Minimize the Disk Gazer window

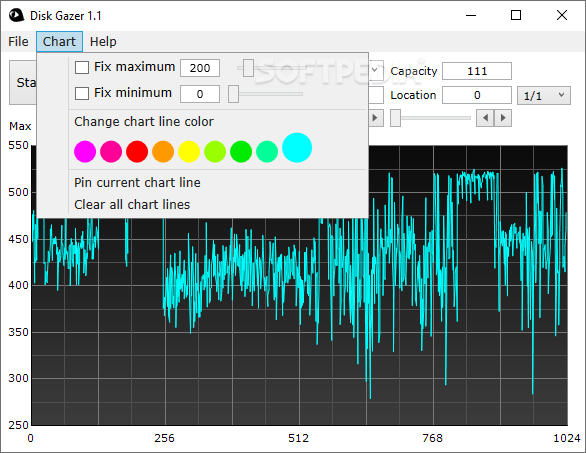pos(471,15)
